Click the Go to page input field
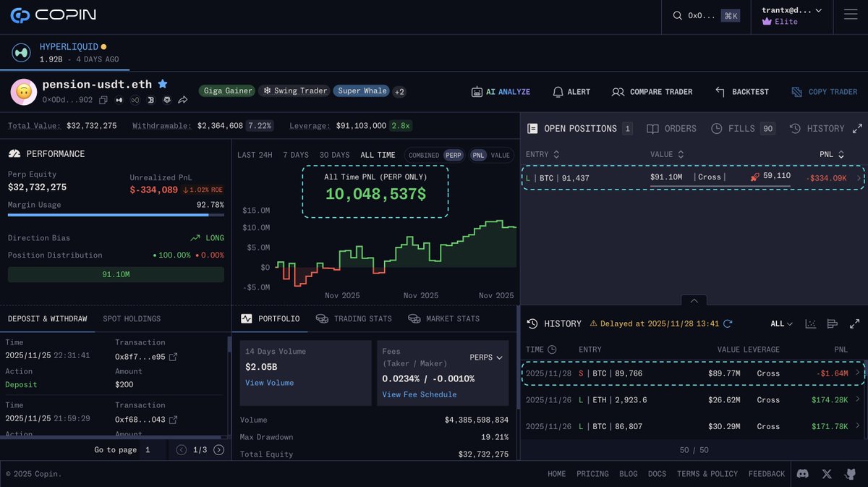Screen dimensions: 868x487 point(154,450)
